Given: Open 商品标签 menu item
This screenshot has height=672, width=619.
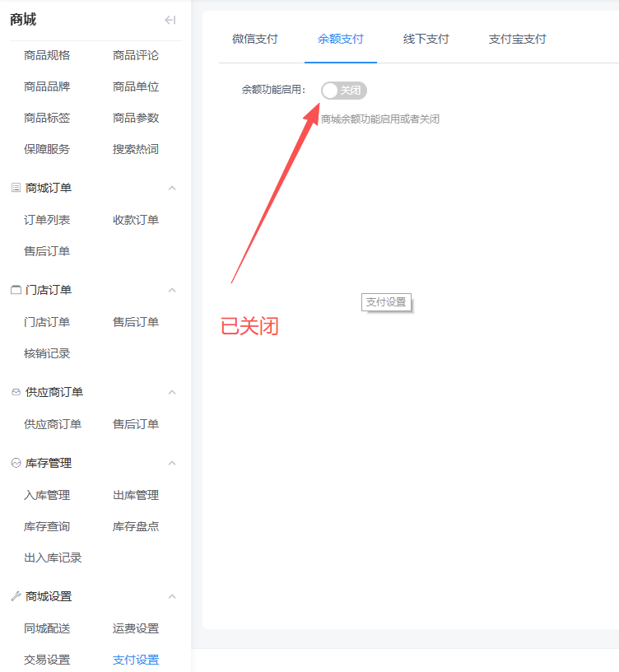Looking at the screenshot, I should point(47,118).
